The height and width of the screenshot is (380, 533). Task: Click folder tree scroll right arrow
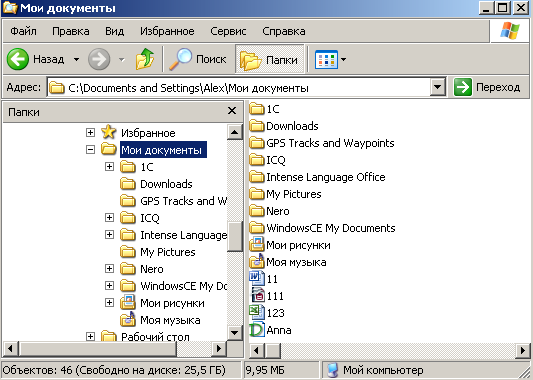pyautogui.click(x=219, y=348)
